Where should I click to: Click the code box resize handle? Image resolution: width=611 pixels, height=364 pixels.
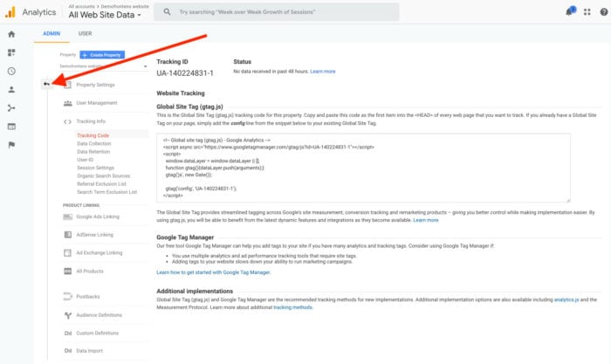(568, 200)
